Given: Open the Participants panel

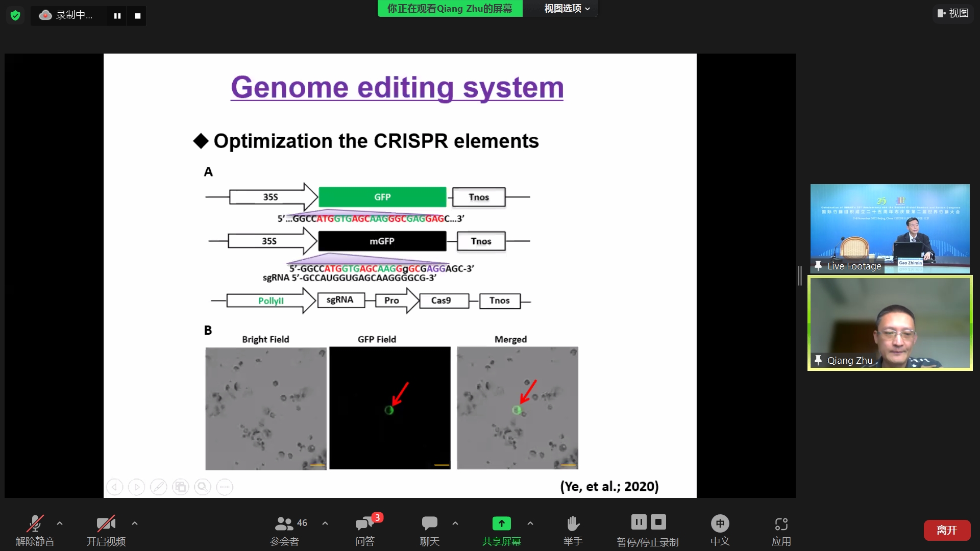Looking at the screenshot, I should pos(284,530).
